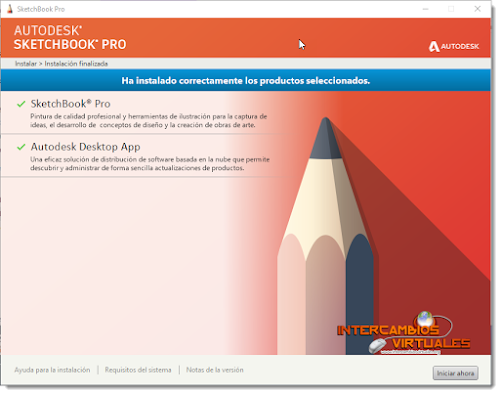Click the disabled maximize window button
Image resolution: width=500 pixels, height=394 pixels.
tap(451, 9)
